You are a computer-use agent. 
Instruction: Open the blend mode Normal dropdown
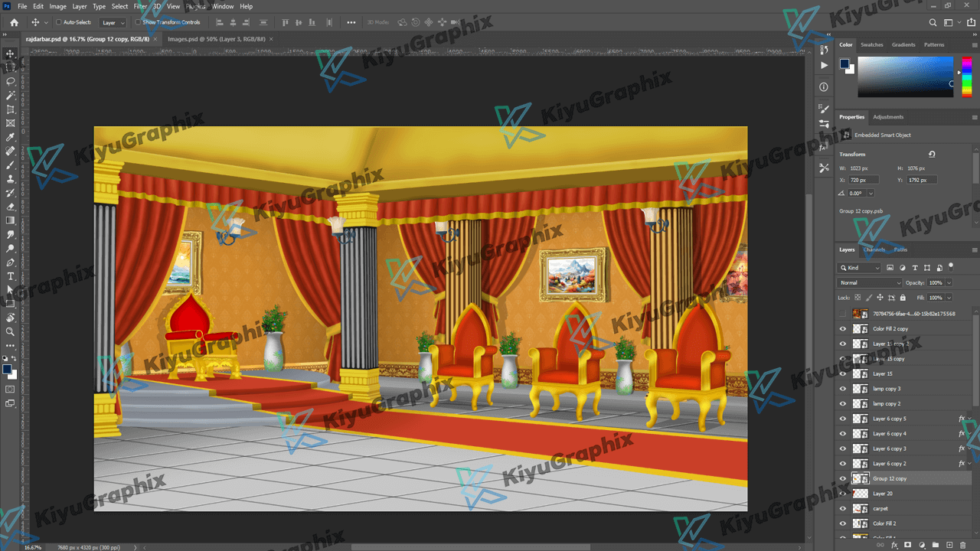coord(871,283)
